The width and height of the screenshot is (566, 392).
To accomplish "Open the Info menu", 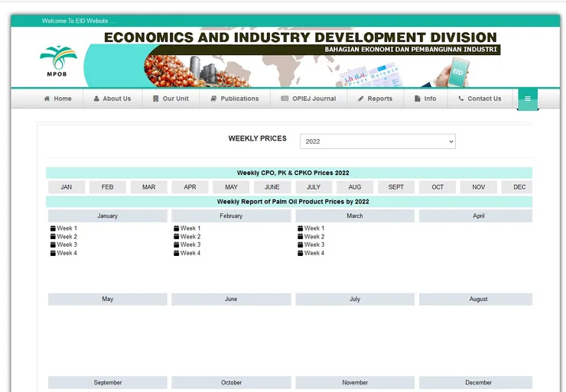I will [x=425, y=99].
